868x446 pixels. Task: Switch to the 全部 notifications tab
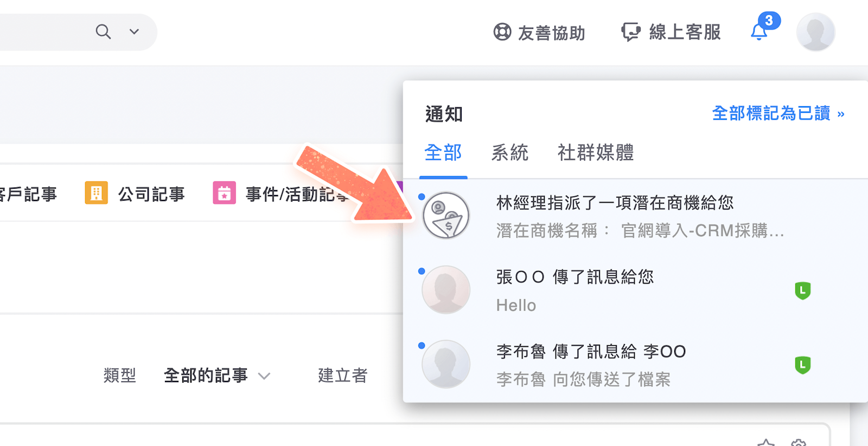[443, 153]
